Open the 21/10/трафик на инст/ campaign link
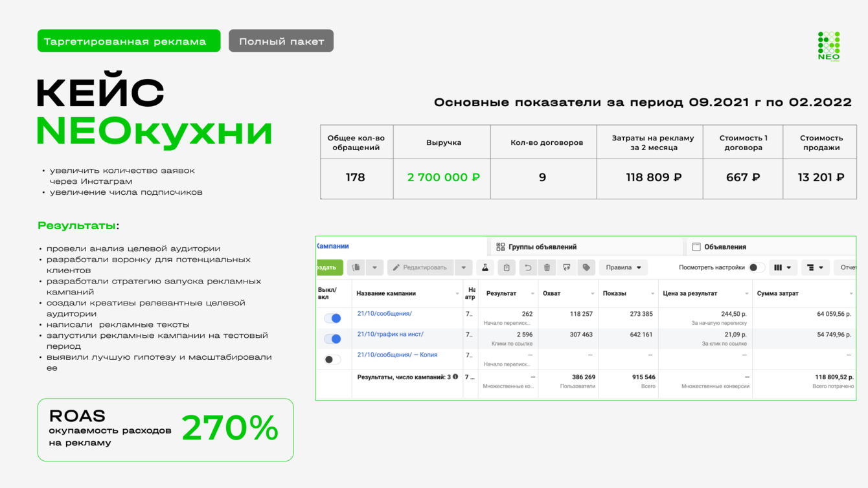Screen dimensions: 868x488 click(x=391, y=335)
